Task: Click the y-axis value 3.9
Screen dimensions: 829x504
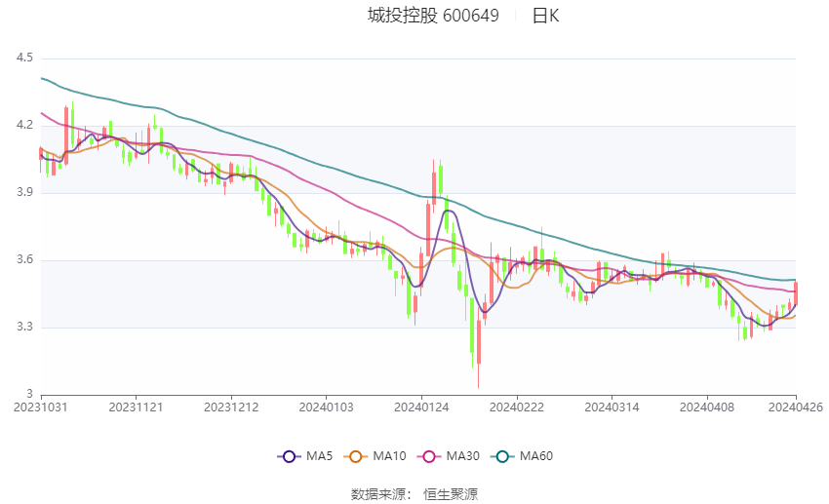Action: [x=24, y=192]
